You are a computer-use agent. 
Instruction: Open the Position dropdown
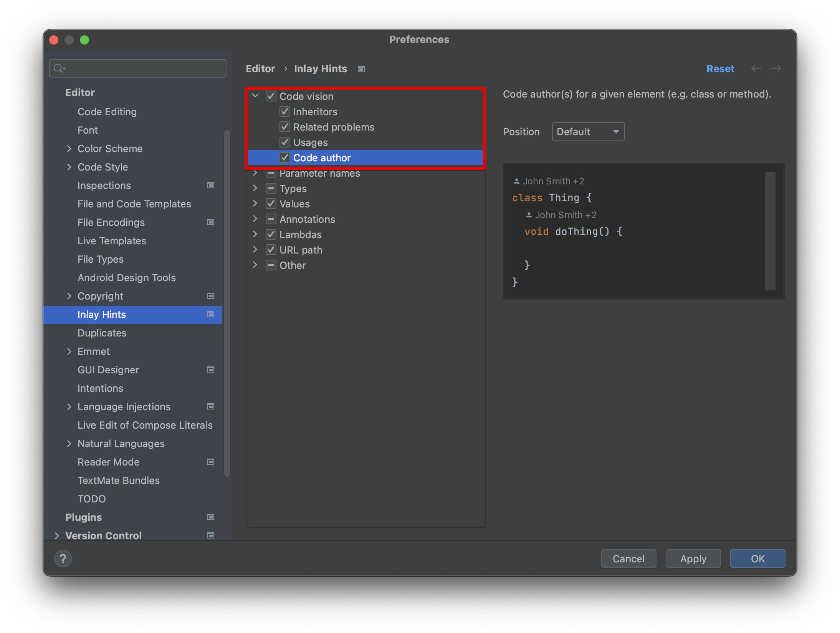click(588, 131)
